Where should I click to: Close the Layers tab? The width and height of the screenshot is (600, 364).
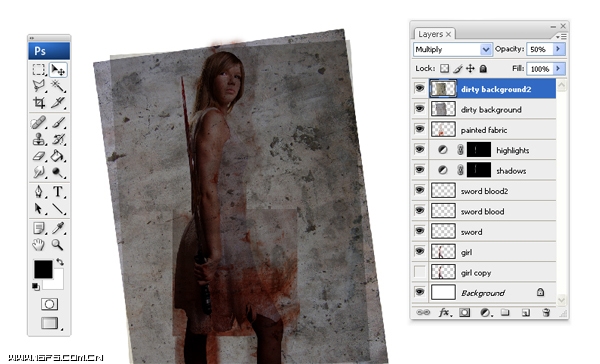tap(448, 34)
